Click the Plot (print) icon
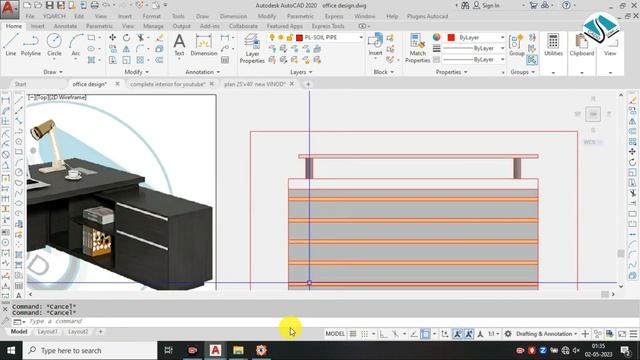The image size is (640, 360). (x=94, y=5)
